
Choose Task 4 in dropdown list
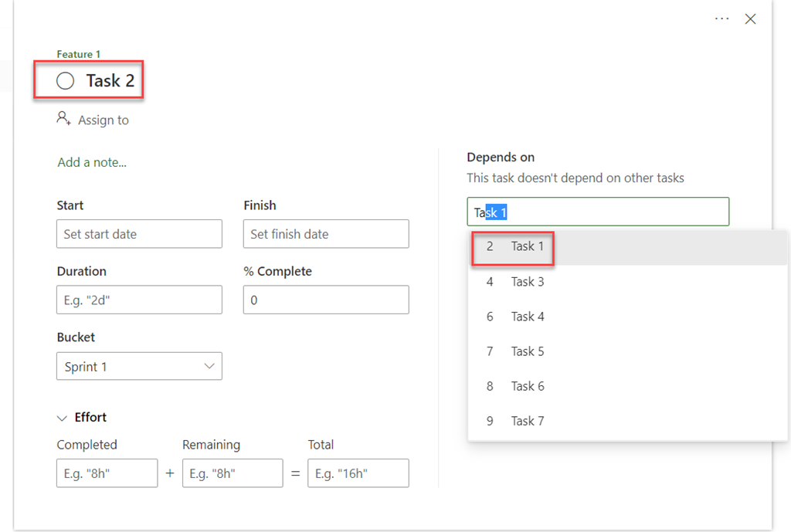[x=528, y=317]
